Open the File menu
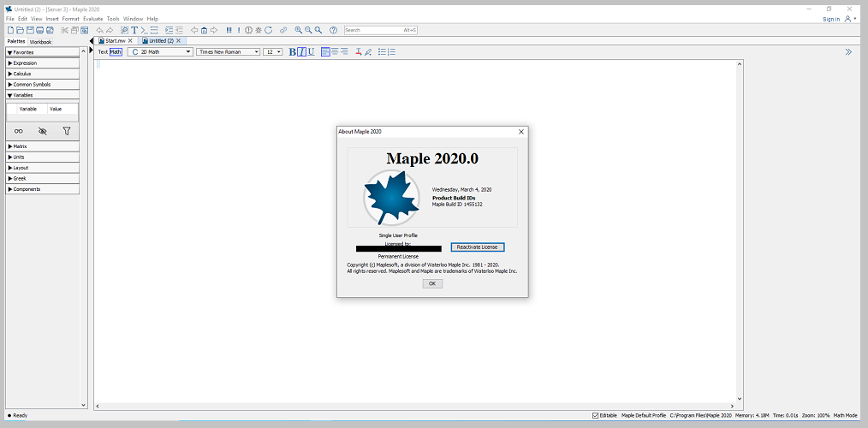 [x=9, y=19]
